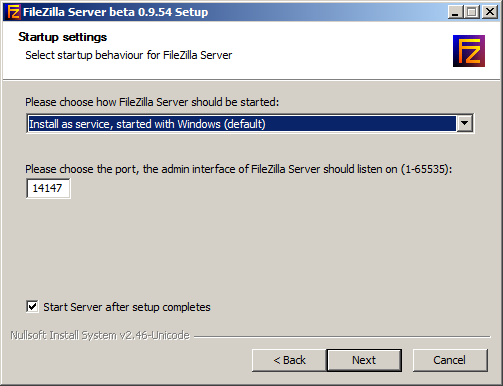The image size is (503, 386).
Task: Continue setup with the Next button
Action: pos(364,360)
